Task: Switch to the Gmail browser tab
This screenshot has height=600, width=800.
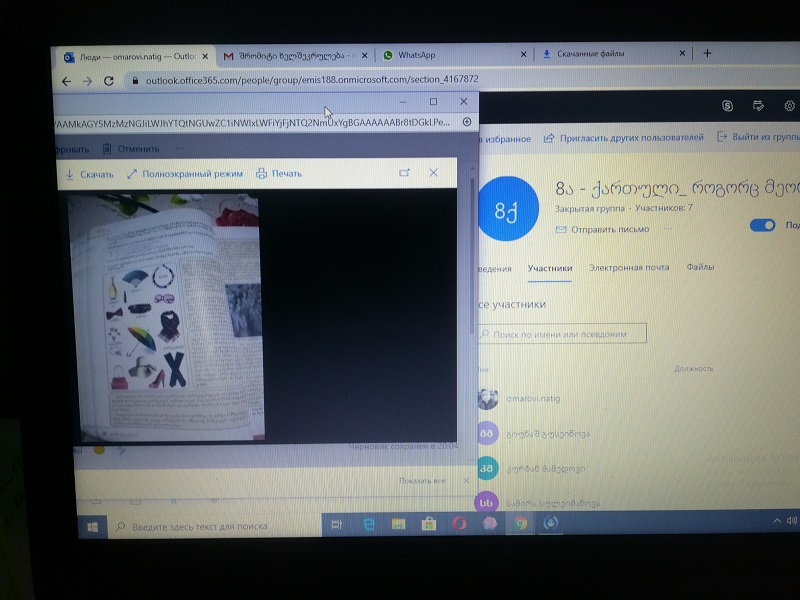Action: tap(295, 56)
